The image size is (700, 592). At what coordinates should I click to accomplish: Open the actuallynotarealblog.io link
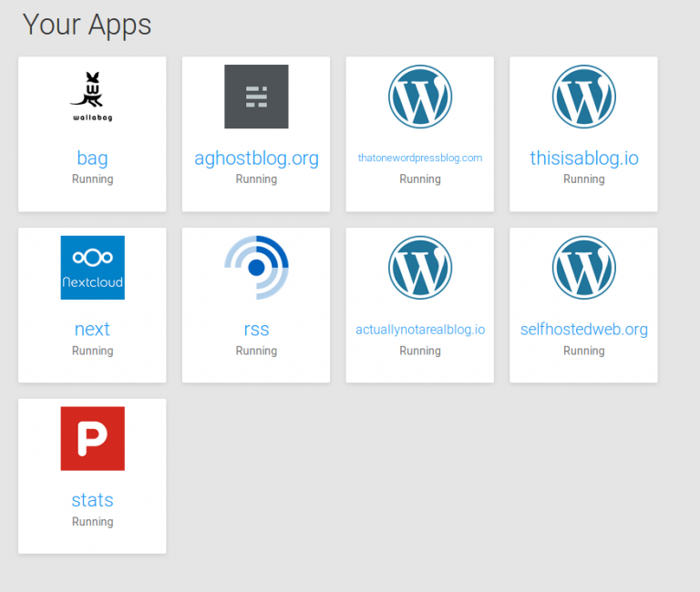420,330
